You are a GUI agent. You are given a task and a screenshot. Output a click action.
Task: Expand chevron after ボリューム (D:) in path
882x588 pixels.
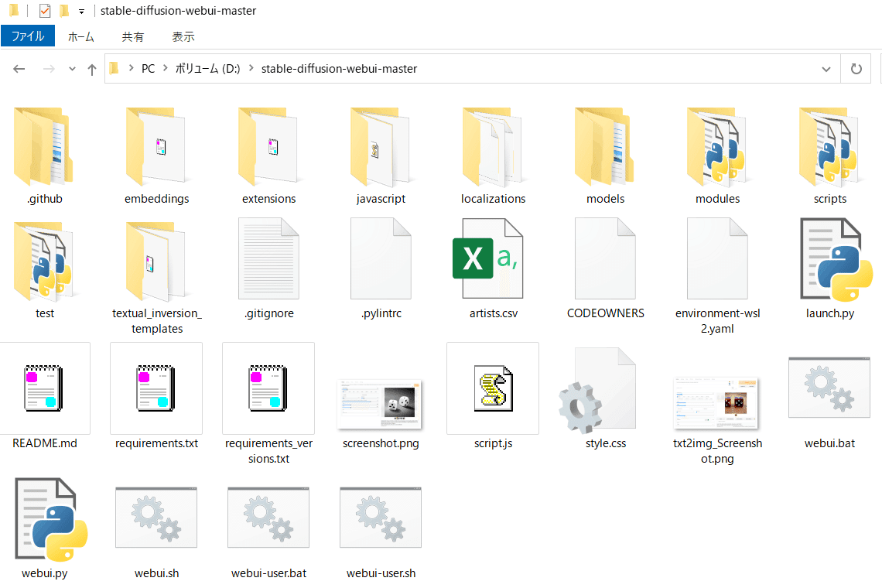(x=251, y=68)
